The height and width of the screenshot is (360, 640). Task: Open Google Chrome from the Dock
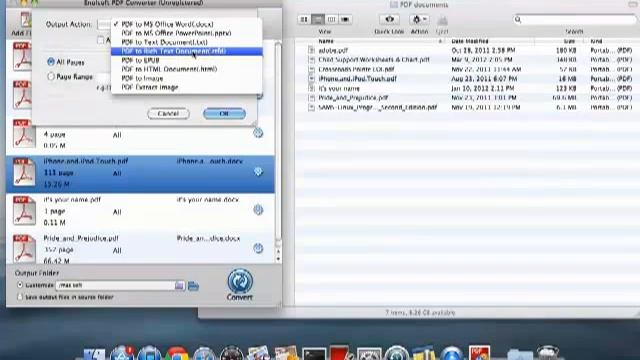(x=177, y=354)
